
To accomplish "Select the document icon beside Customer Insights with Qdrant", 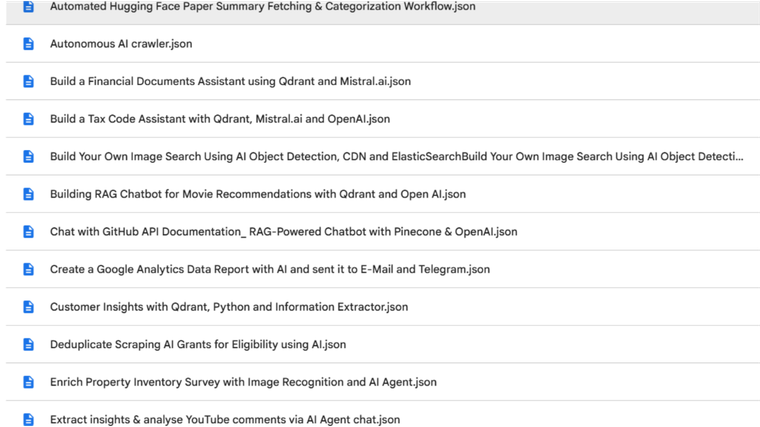I will coord(28,307).
